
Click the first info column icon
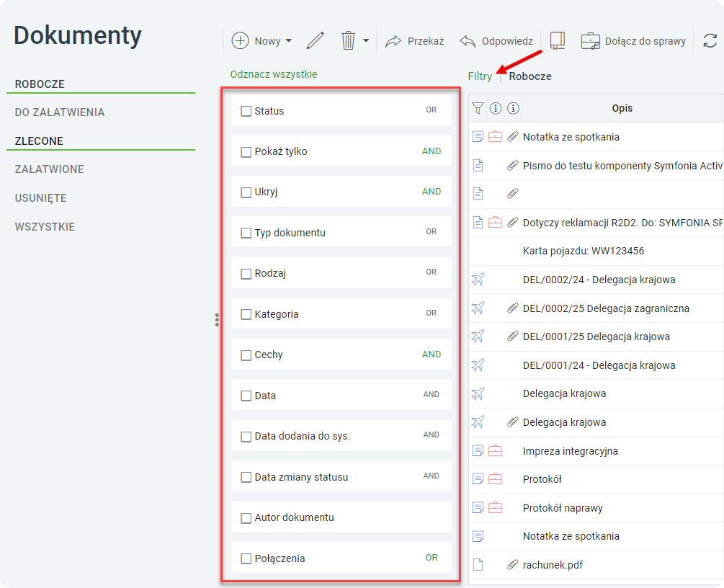point(496,108)
